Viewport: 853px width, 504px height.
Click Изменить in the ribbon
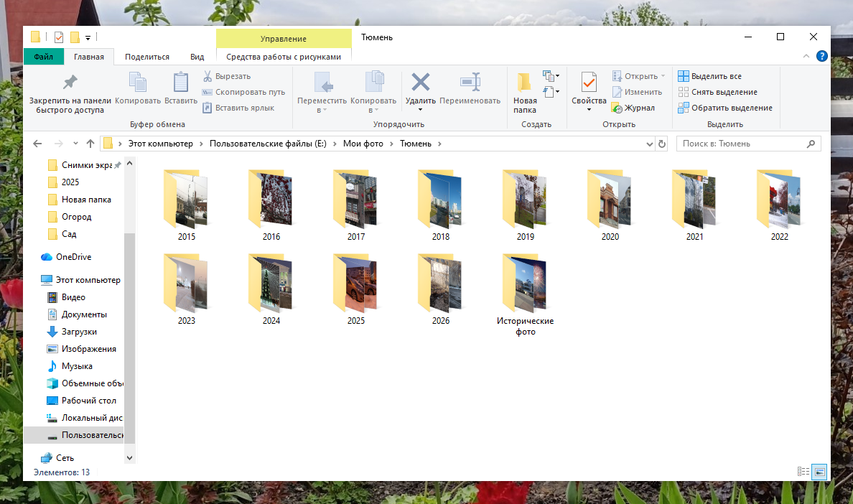637,93
